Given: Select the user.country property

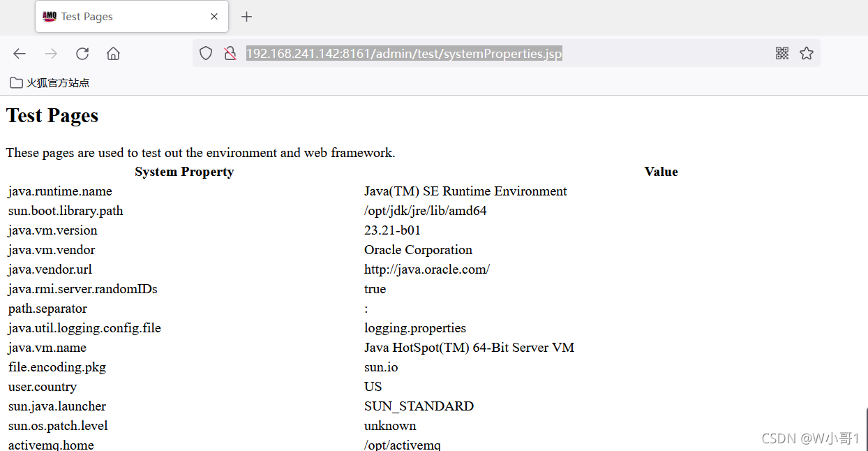Looking at the screenshot, I should pos(43,387).
